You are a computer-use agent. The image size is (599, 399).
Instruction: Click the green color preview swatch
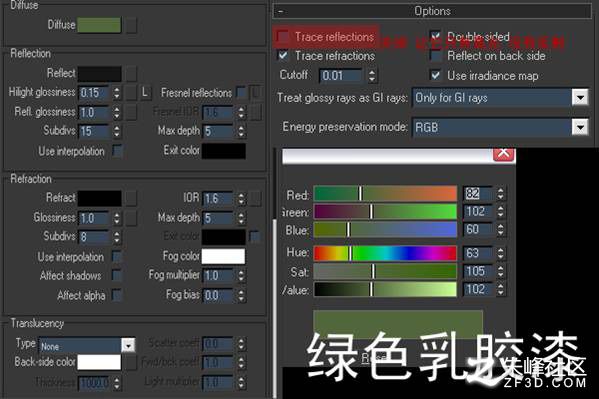click(398, 324)
